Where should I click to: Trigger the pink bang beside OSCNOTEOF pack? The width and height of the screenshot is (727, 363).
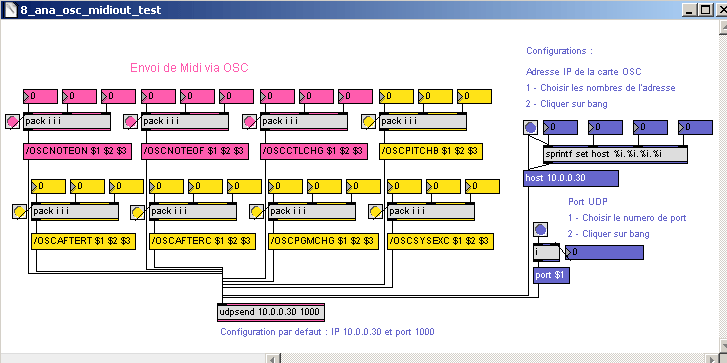coord(131,121)
